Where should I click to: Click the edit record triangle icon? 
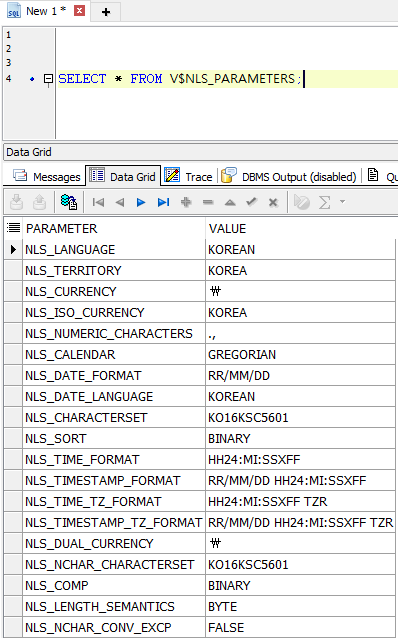coord(230,202)
